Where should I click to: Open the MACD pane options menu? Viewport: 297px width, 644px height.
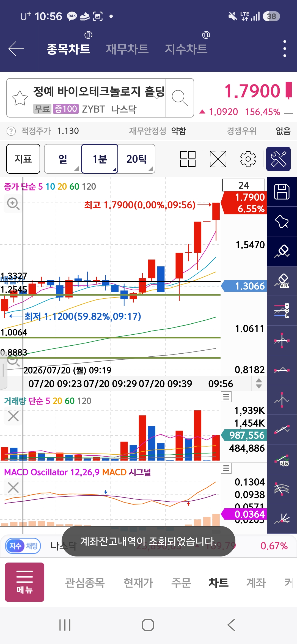click(226, 468)
